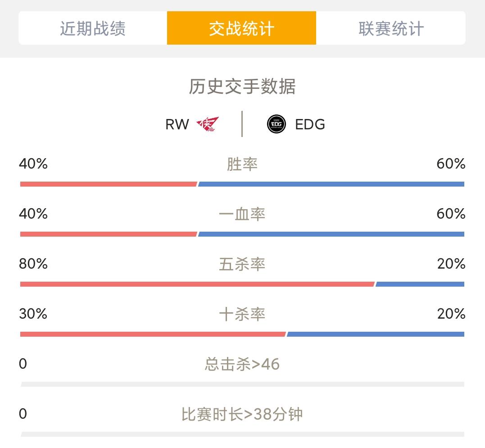Click the RW team logo icon
Viewport: 485px width, 448px height.
click(207, 124)
